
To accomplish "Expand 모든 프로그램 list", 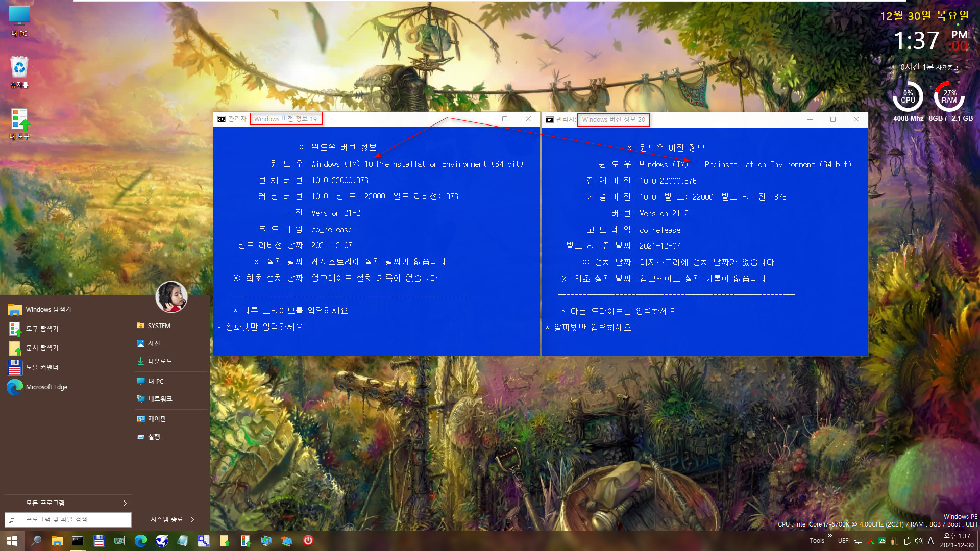I will point(68,504).
